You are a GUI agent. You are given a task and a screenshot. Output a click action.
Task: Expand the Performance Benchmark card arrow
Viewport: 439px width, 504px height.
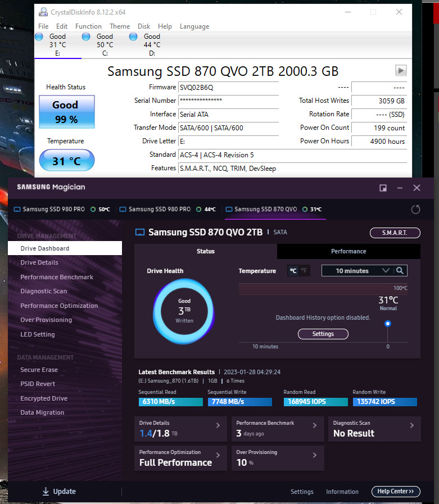click(315, 425)
